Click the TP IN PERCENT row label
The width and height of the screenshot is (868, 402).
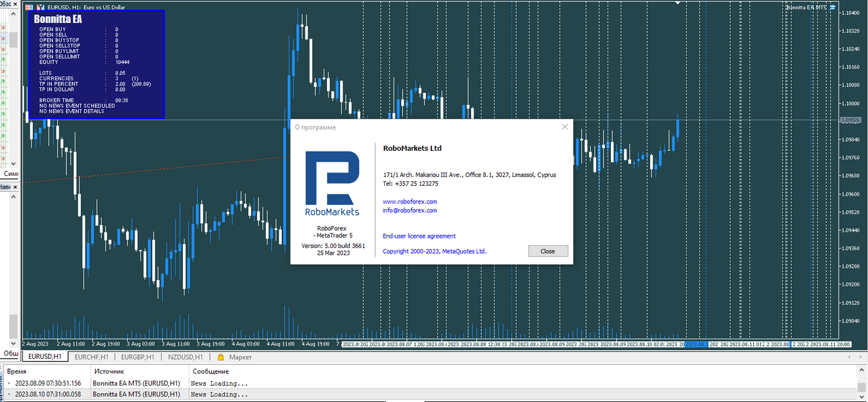tap(59, 83)
